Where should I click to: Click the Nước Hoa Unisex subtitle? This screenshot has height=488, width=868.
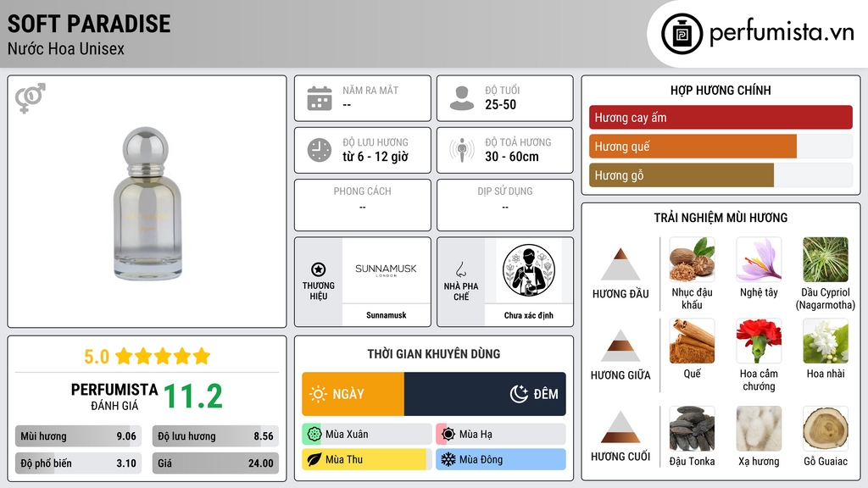(66, 48)
